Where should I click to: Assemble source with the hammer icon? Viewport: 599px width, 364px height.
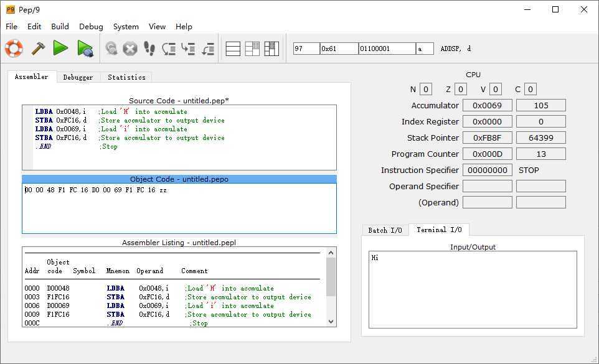coord(38,49)
